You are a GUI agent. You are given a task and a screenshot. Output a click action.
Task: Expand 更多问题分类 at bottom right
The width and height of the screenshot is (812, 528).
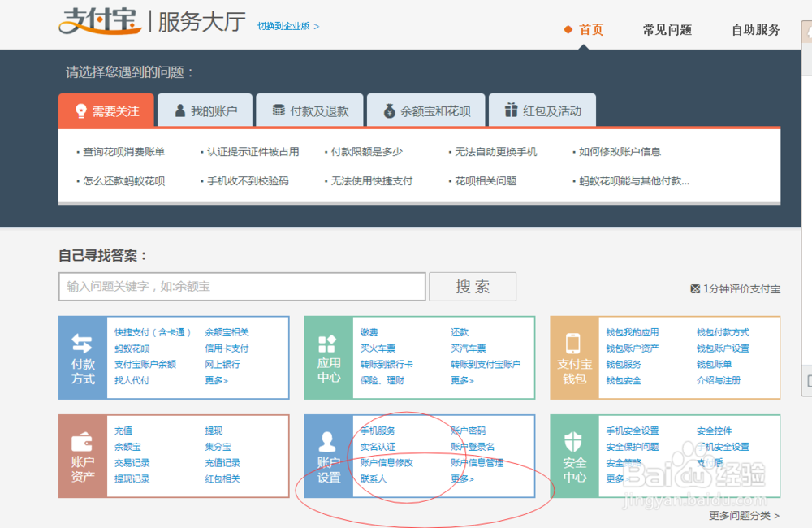[x=744, y=515]
